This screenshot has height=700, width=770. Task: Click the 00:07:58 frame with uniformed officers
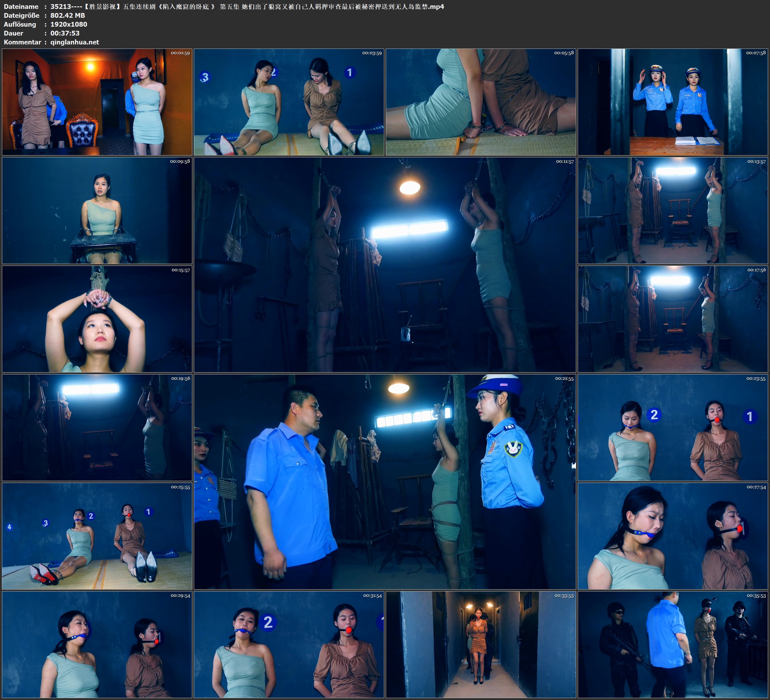[673, 102]
